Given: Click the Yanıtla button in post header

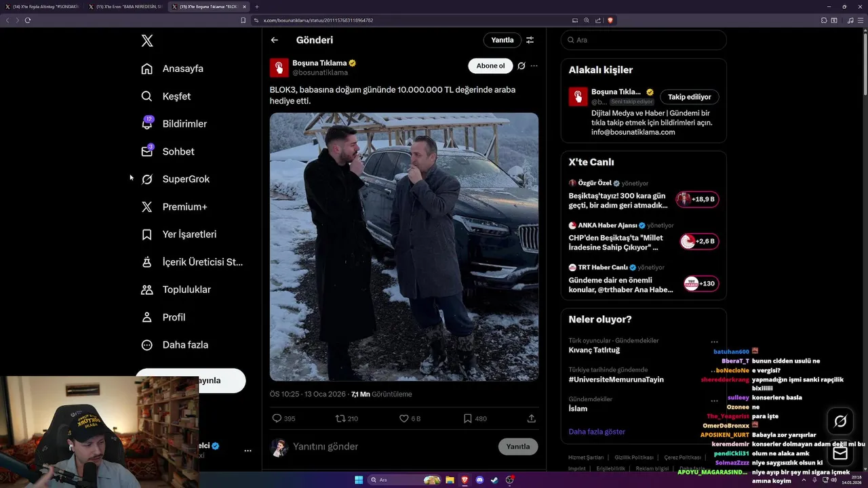Looking at the screenshot, I should tap(502, 40).
